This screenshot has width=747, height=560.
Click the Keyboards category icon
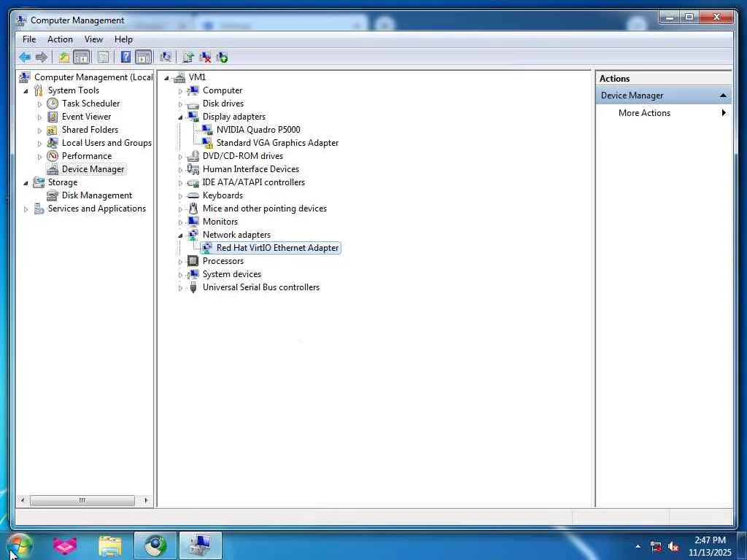click(193, 195)
